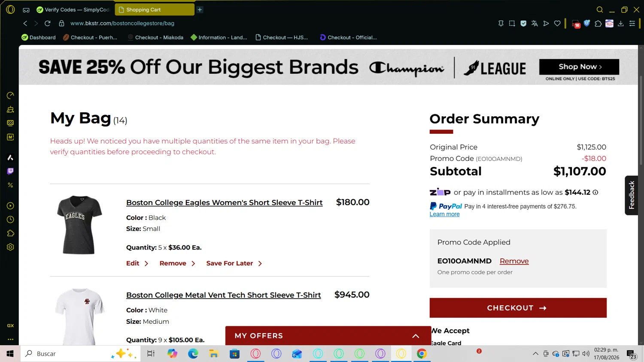Open the Easy setup icon in the toolbar

point(632,24)
